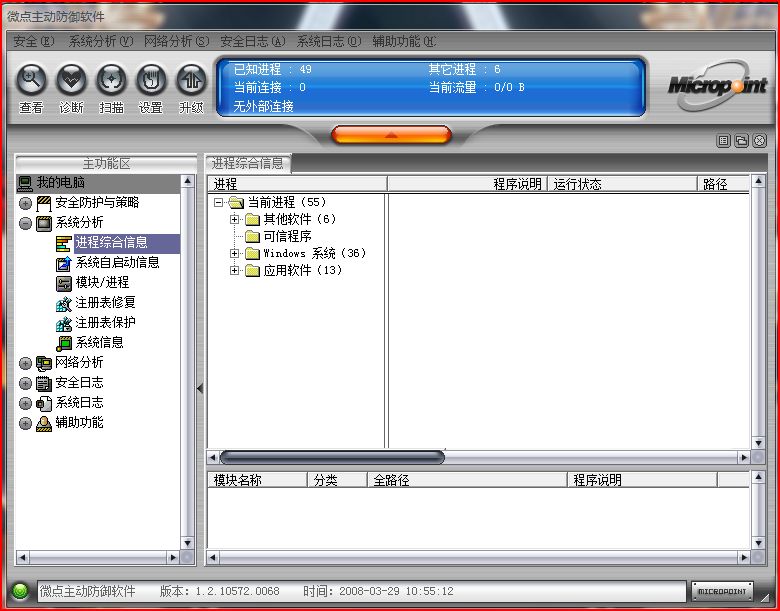Click the 主功能区 panel header
The height and width of the screenshot is (611, 780).
coord(106,163)
